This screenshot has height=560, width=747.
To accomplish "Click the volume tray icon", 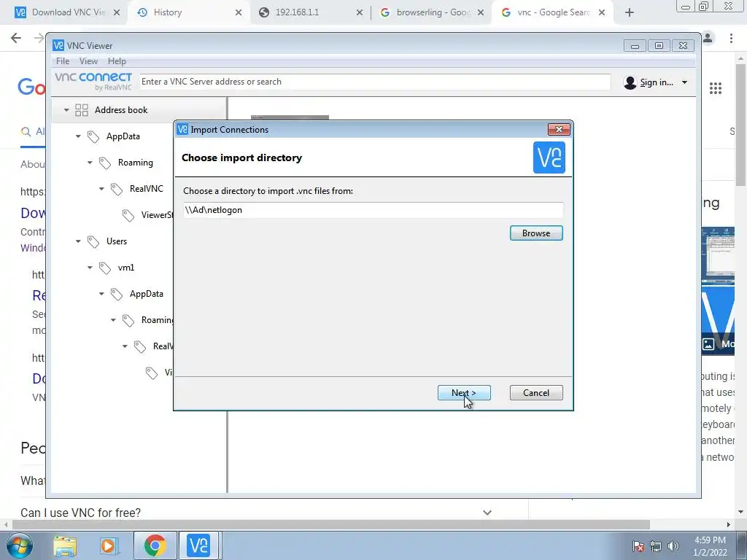I will (x=673, y=546).
